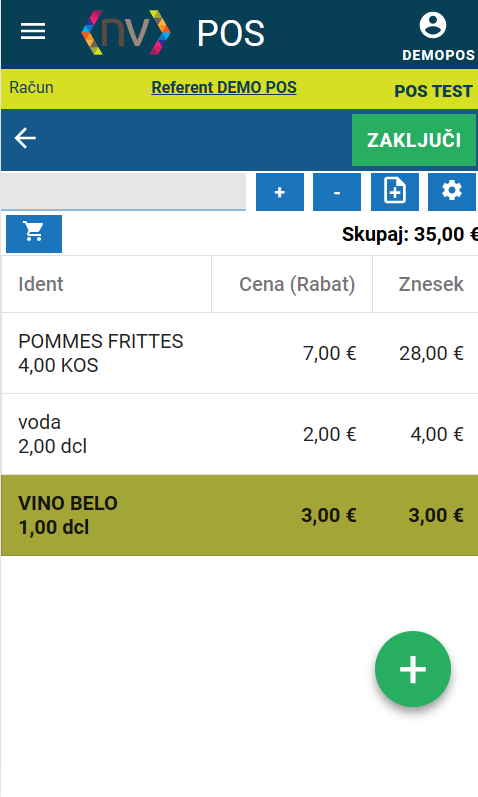Create new document with file-plus icon
This screenshot has width=478, height=797.
[x=395, y=192]
